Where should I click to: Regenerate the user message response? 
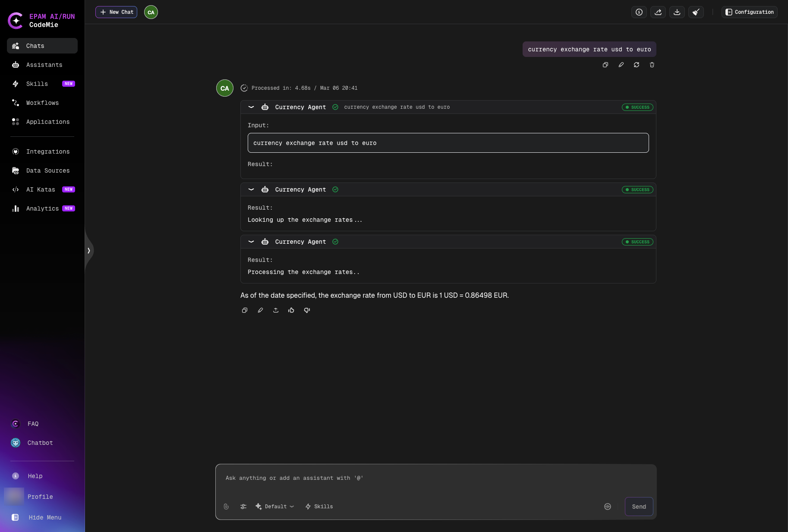click(637, 65)
